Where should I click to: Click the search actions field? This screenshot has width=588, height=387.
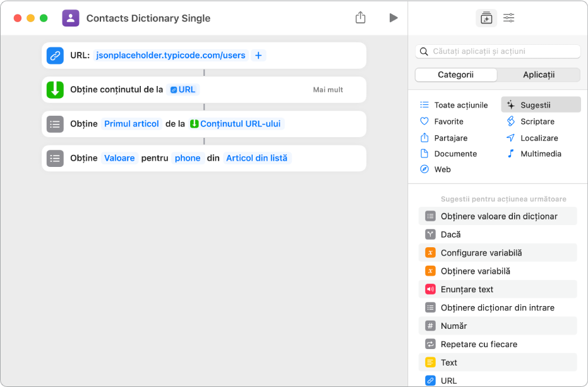tap(498, 51)
